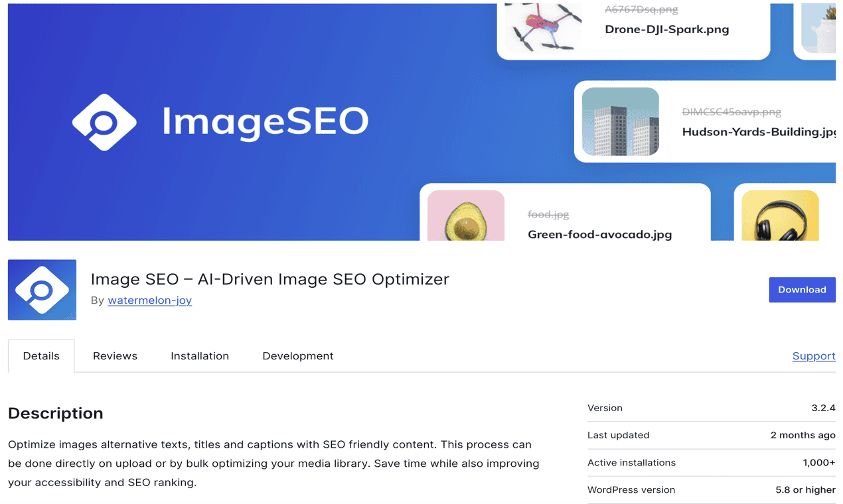Click the avocado image thumbnail

[x=466, y=216]
